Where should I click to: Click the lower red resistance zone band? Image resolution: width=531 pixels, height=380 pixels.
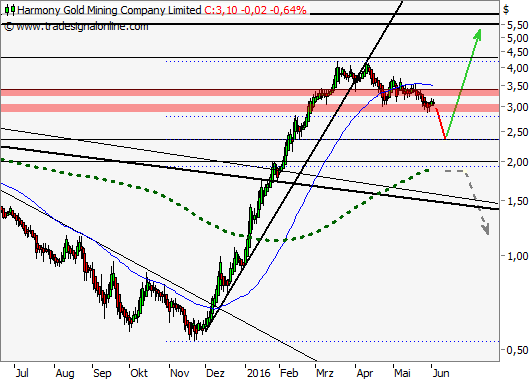click(x=250, y=108)
